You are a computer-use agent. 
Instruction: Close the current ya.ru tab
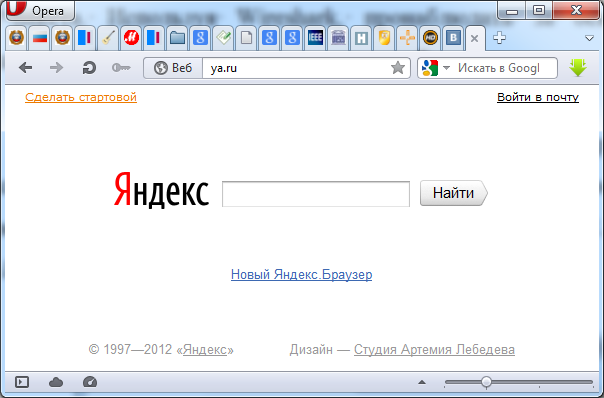point(475,39)
